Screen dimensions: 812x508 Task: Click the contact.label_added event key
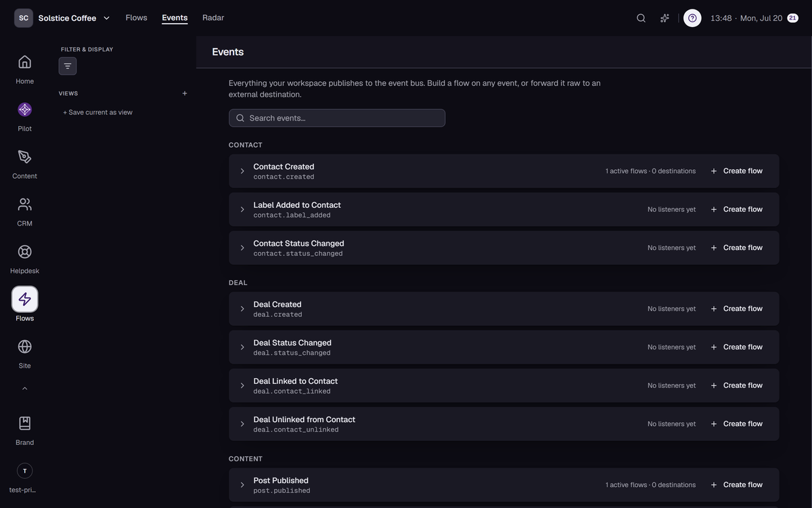[292, 215]
